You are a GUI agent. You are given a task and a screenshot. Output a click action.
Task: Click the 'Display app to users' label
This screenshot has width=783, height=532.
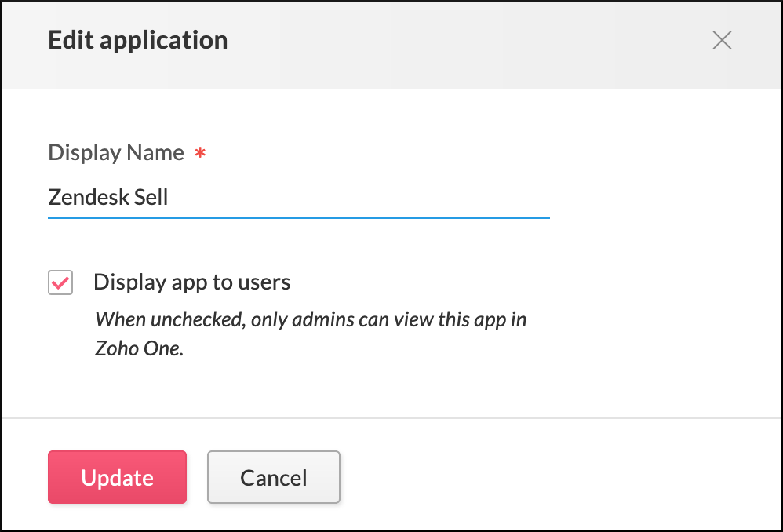[191, 282]
